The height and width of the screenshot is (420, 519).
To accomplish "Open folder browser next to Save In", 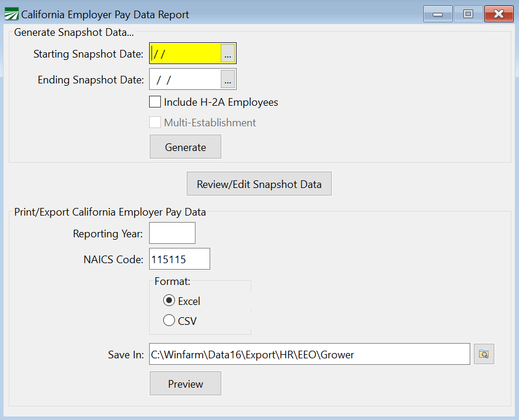I will point(484,354).
